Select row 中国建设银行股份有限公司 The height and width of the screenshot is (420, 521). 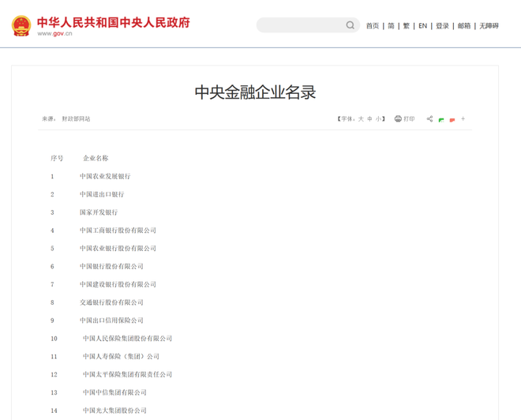[118, 284]
